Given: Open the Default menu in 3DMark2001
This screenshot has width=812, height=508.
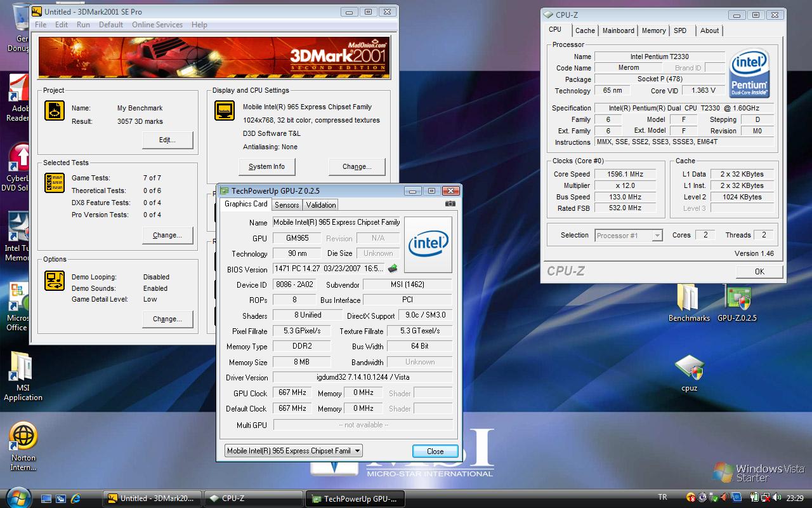Looking at the screenshot, I should tap(111, 25).
